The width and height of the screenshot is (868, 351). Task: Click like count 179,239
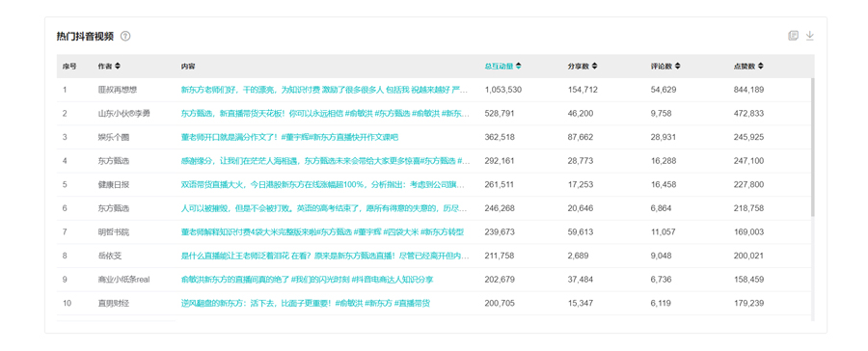pyautogui.click(x=749, y=304)
